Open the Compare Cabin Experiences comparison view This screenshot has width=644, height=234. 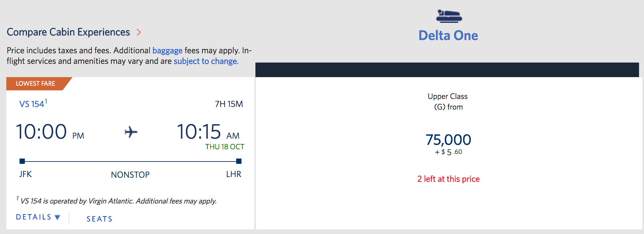click(68, 32)
